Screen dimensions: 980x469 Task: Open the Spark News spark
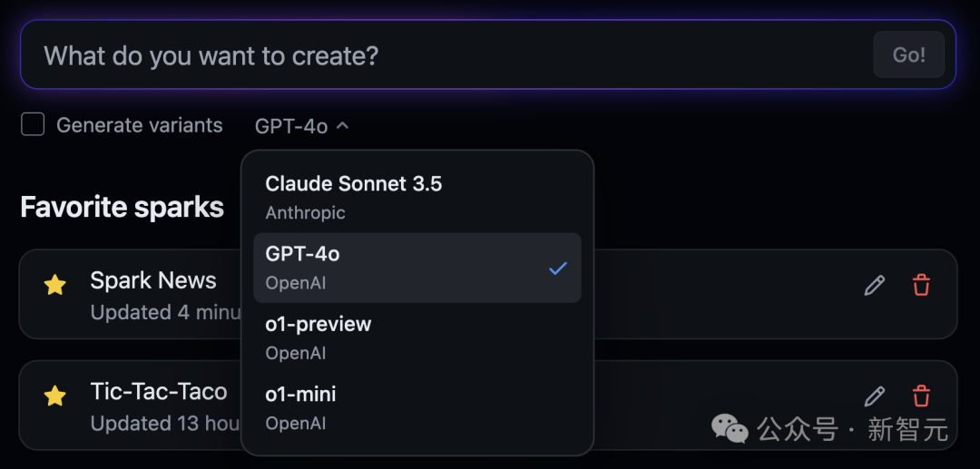click(x=153, y=281)
